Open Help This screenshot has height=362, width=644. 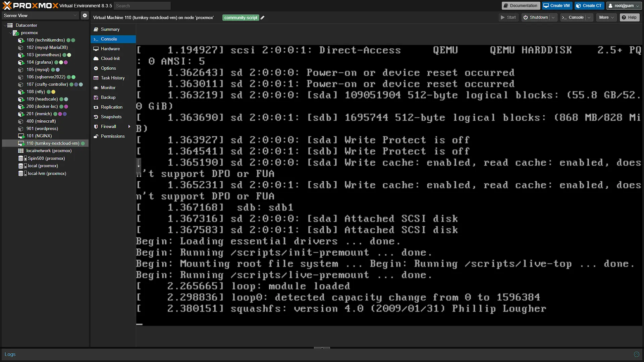[x=629, y=17]
